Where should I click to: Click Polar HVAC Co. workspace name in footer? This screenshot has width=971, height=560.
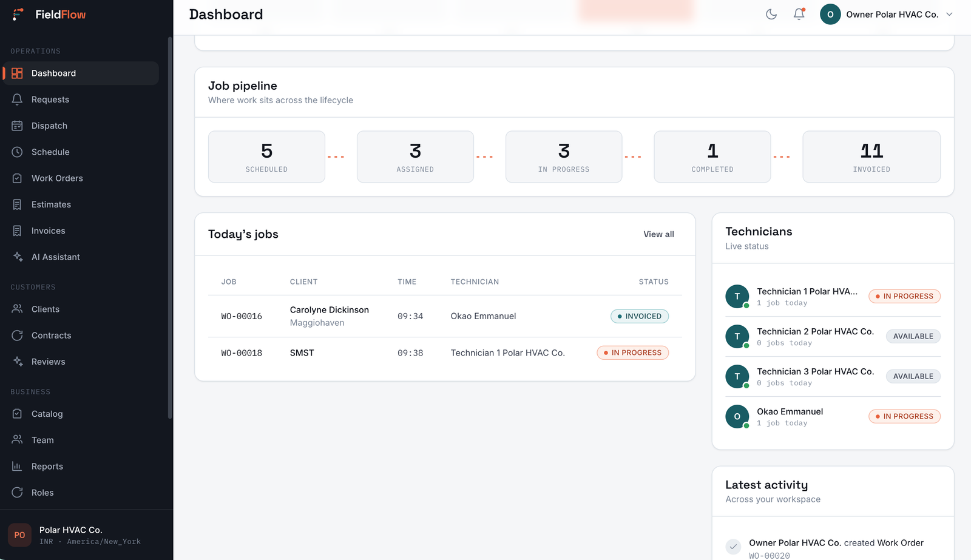(x=71, y=530)
